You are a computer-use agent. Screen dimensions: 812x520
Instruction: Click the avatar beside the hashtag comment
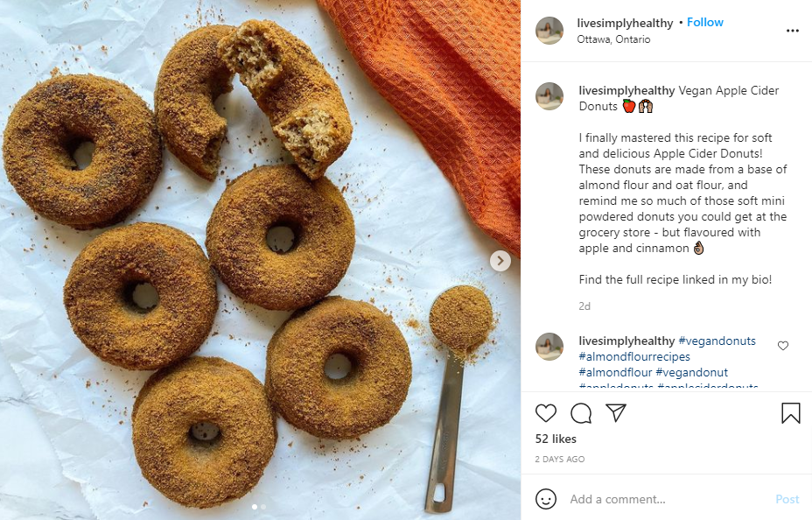coord(549,347)
